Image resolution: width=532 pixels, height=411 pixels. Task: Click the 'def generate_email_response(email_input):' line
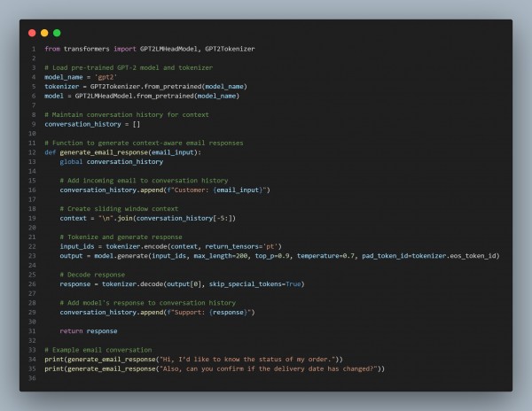[123, 152]
